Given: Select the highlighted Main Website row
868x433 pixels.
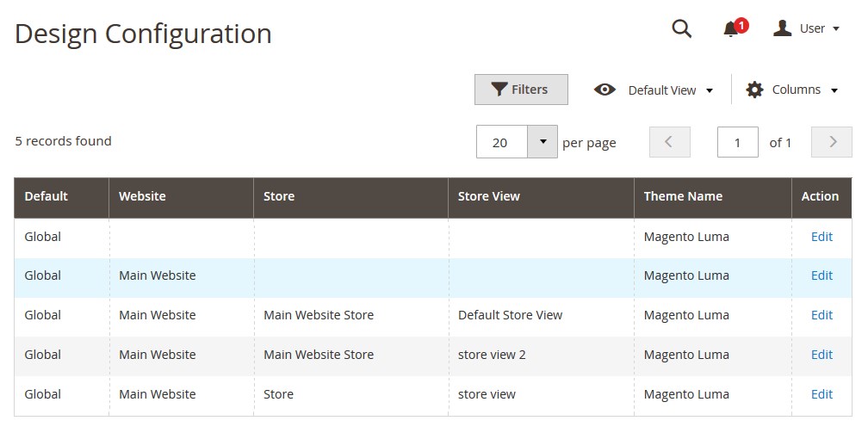Looking at the screenshot, I should pyautogui.click(x=433, y=275).
